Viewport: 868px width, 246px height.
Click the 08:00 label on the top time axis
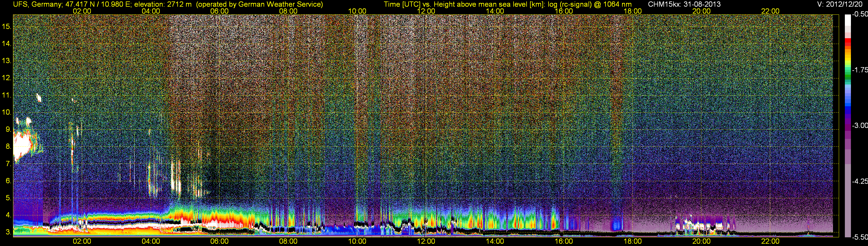288,11
